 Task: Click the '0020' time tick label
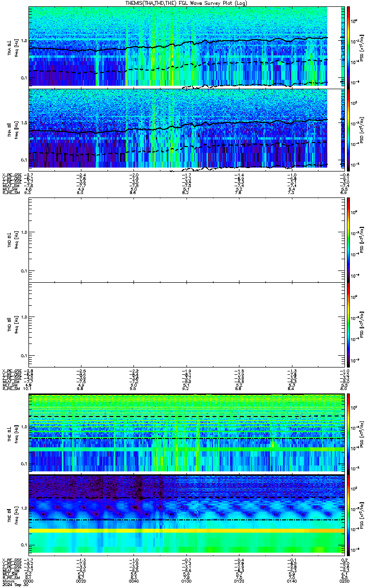[x=81, y=581]
